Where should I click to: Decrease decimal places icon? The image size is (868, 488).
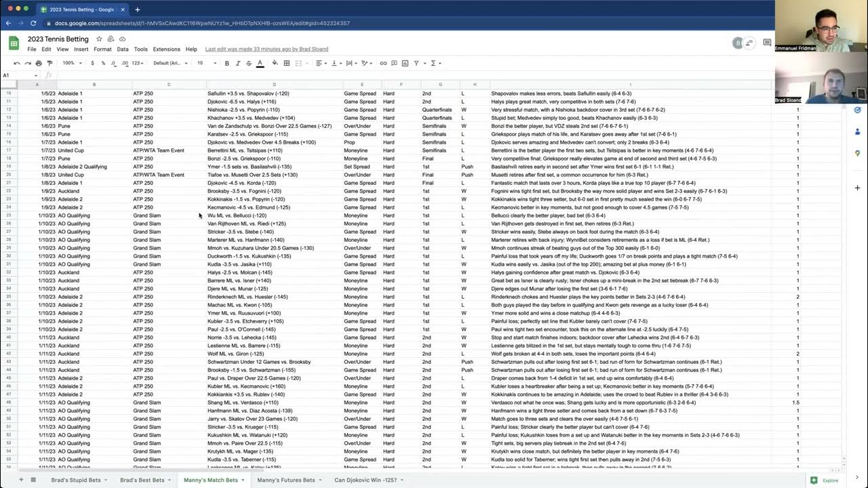tap(113, 63)
